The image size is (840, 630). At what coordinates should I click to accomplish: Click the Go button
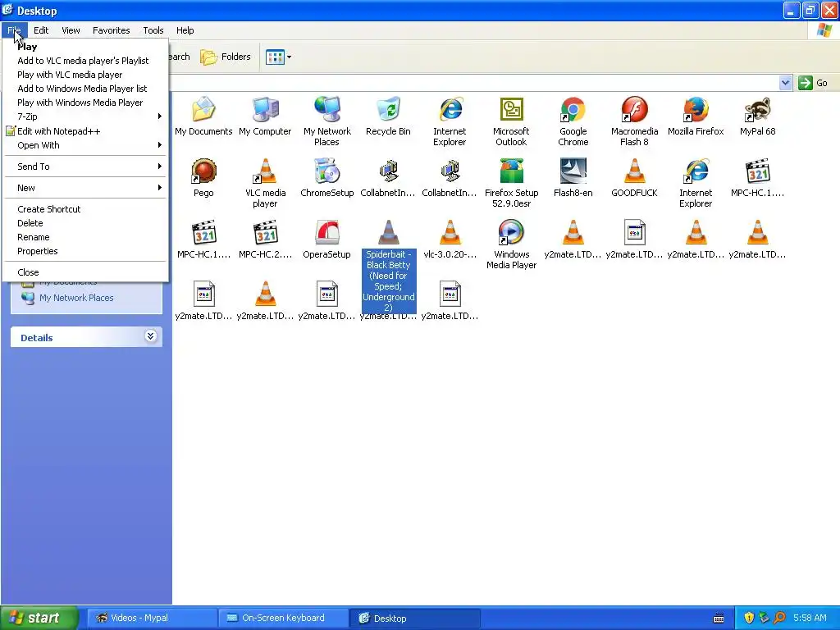813,83
